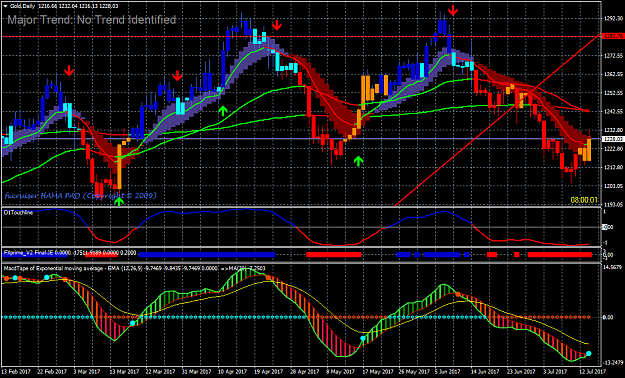Click the 1212.80 price axis value
Image resolution: width=625 pixels, height=378 pixels.
point(613,167)
